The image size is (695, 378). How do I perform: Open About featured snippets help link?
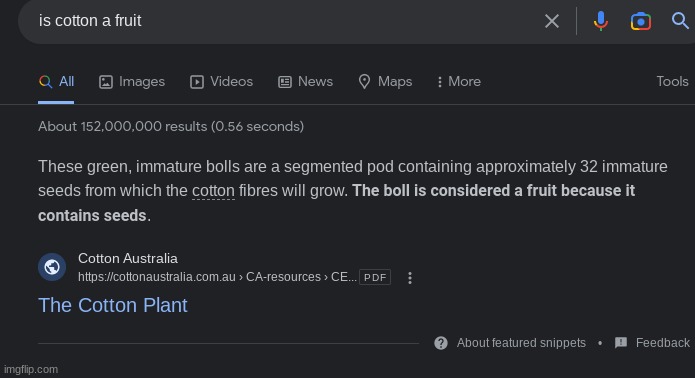tap(521, 343)
